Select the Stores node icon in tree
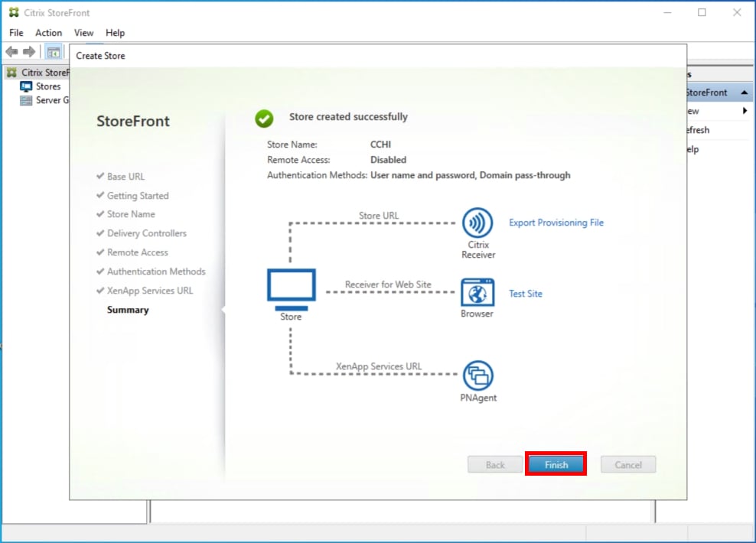 [26, 86]
